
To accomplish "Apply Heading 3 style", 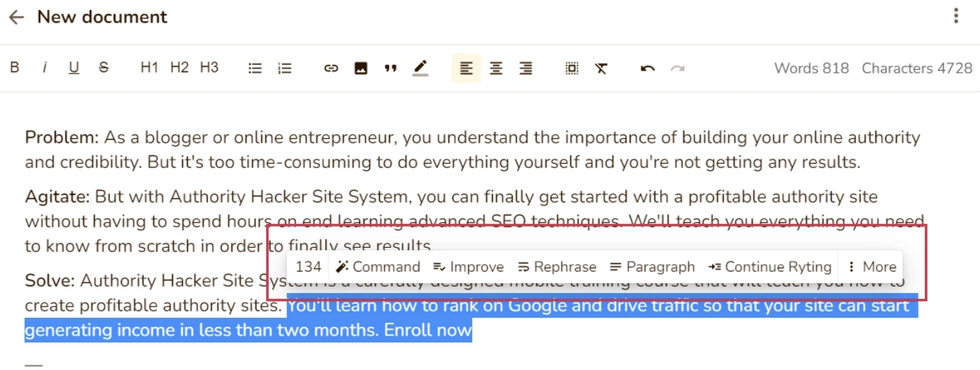I will tap(209, 68).
